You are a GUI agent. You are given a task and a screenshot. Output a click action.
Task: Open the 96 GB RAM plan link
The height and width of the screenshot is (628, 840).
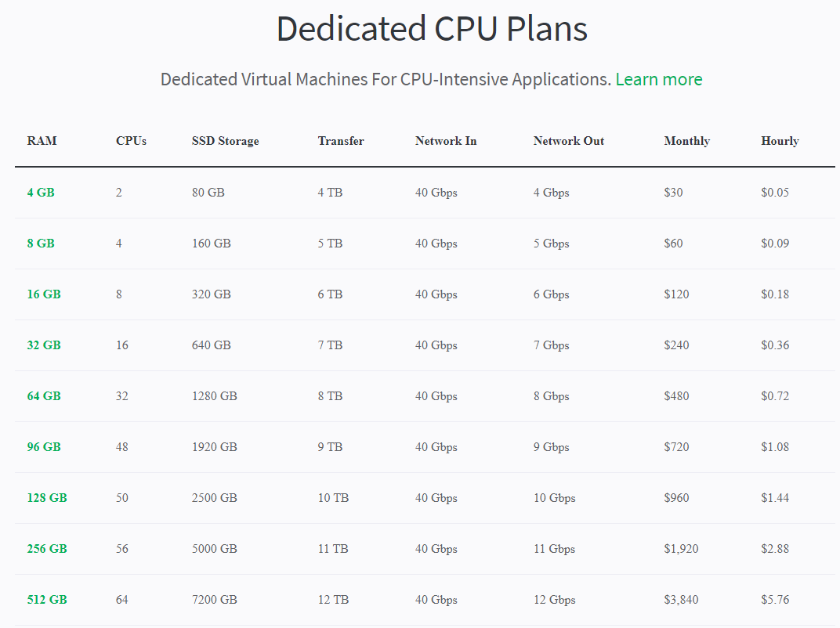[x=44, y=447]
